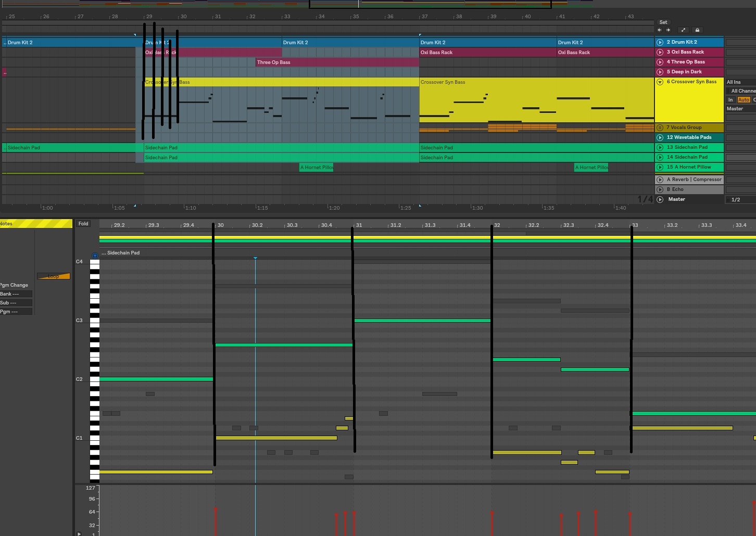This screenshot has height=536, width=756.
Task: Click bar 32 in piano roll ruler
Action: (497, 225)
